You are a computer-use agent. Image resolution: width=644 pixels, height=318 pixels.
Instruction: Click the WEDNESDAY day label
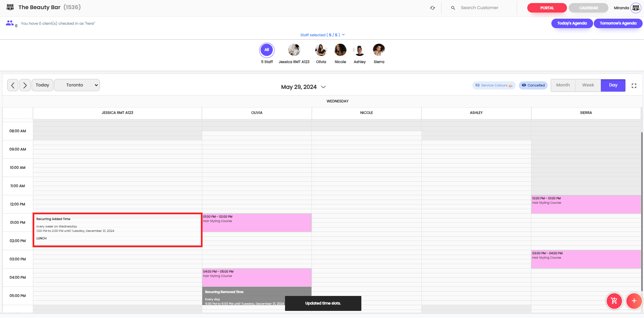[337, 101]
